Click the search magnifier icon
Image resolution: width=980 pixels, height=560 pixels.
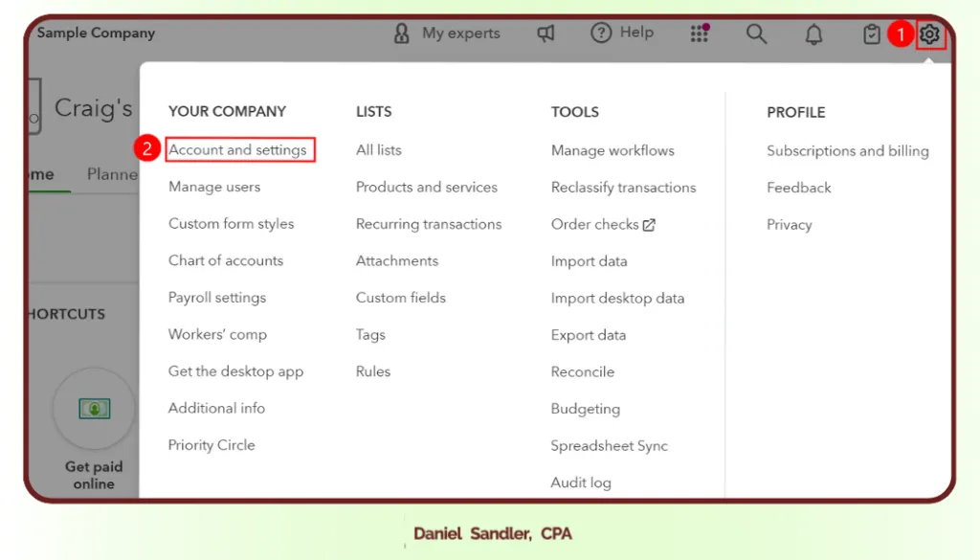tap(756, 34)
